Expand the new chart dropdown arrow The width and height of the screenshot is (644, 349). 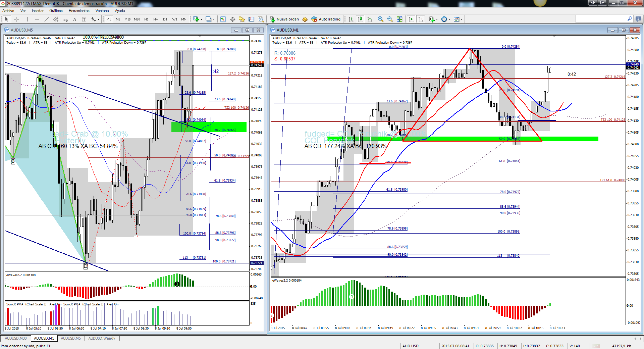pos(201,19)
